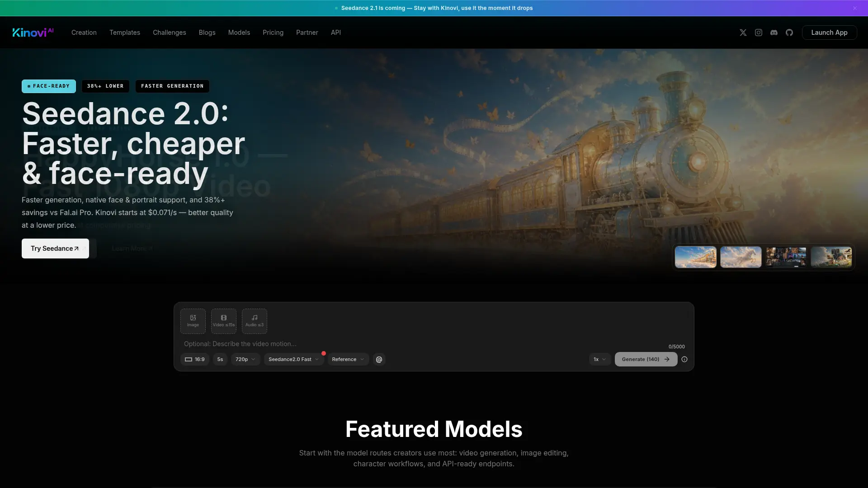Click the Try Seedance button
868x488 pixels.
[x=55, y=249]
